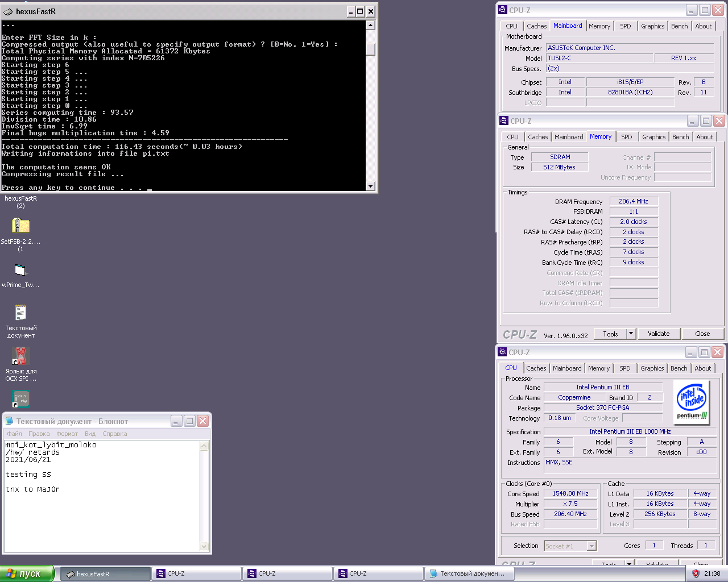Screen dimensions: 728x582
Task: Open the Graphics tab in the Memory CPU-Z window
Action: coord(654,137)
